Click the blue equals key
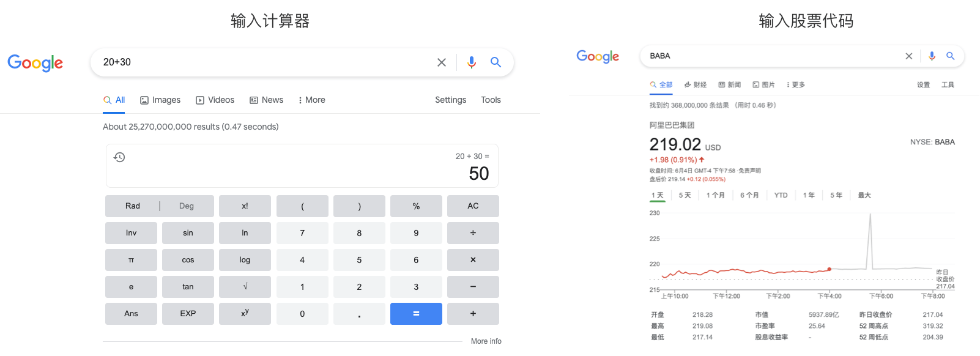This screenshot has height=356, width=980. (x=416, y=314)
